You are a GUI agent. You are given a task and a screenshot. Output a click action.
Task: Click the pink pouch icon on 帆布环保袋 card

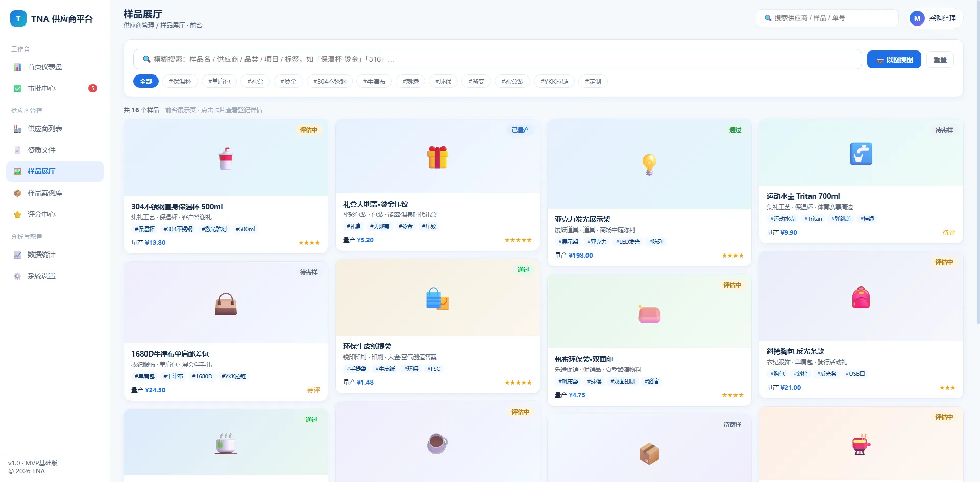[649, 314]
